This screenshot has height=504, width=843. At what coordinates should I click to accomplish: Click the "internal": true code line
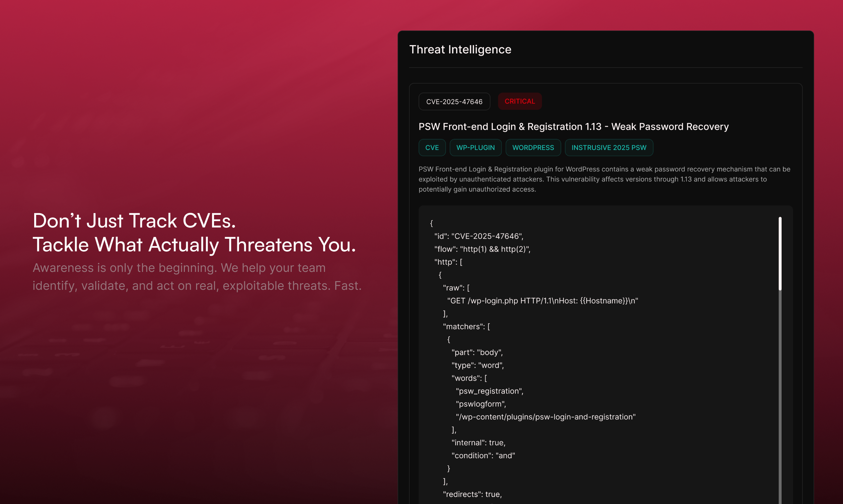point(478,443)
